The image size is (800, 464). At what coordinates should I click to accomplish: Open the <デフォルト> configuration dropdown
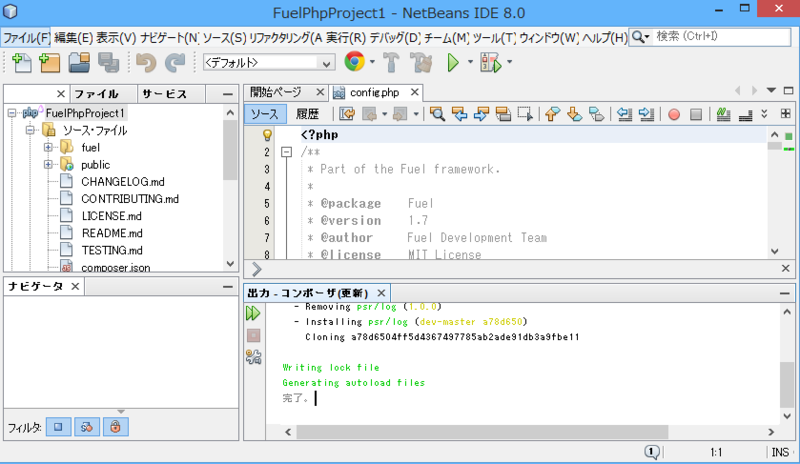pyautogui.click(x=269, y=63)
